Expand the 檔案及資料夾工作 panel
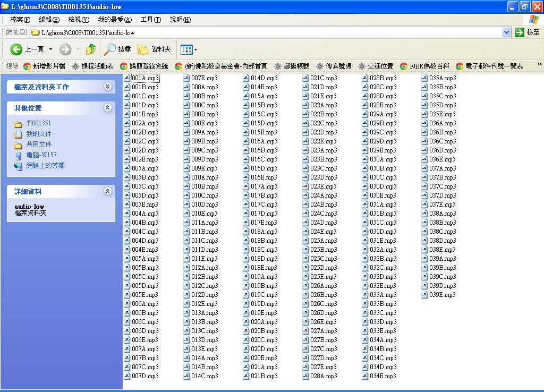The height and width of the screenshot is (392, 544). pos(108,87)
